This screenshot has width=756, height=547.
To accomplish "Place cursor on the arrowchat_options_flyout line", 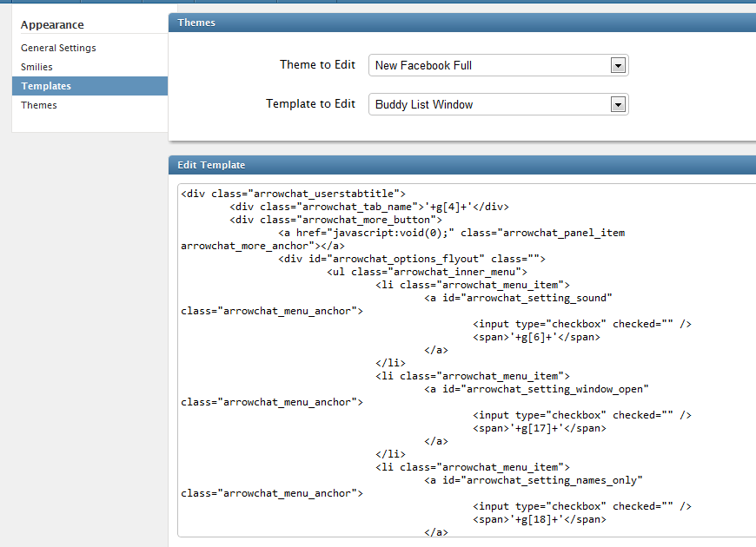I will (411, 259).
